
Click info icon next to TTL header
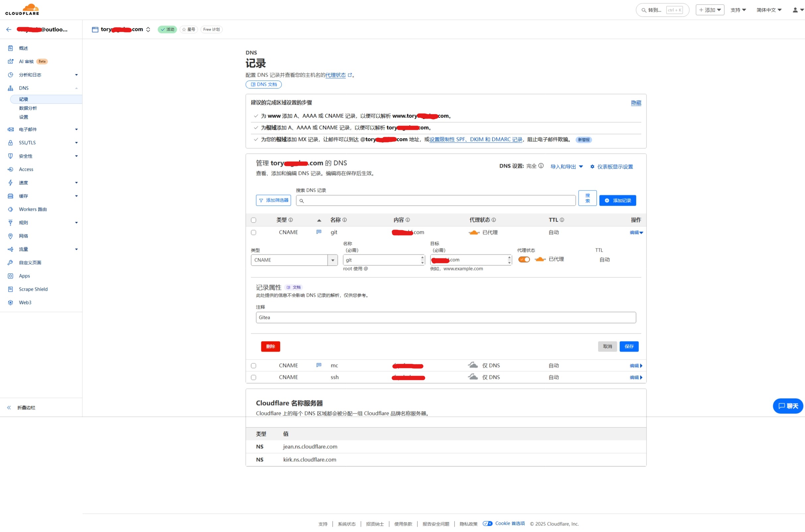pos(562,220)
